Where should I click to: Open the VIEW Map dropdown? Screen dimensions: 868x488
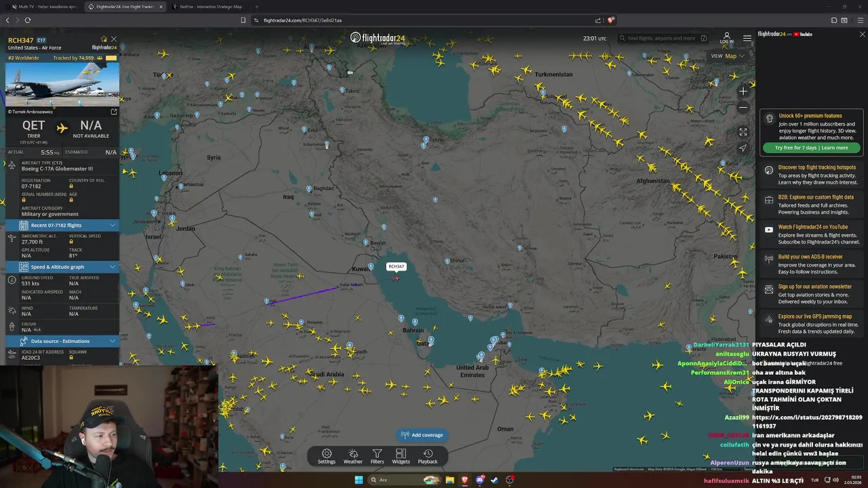click(728, 56)
